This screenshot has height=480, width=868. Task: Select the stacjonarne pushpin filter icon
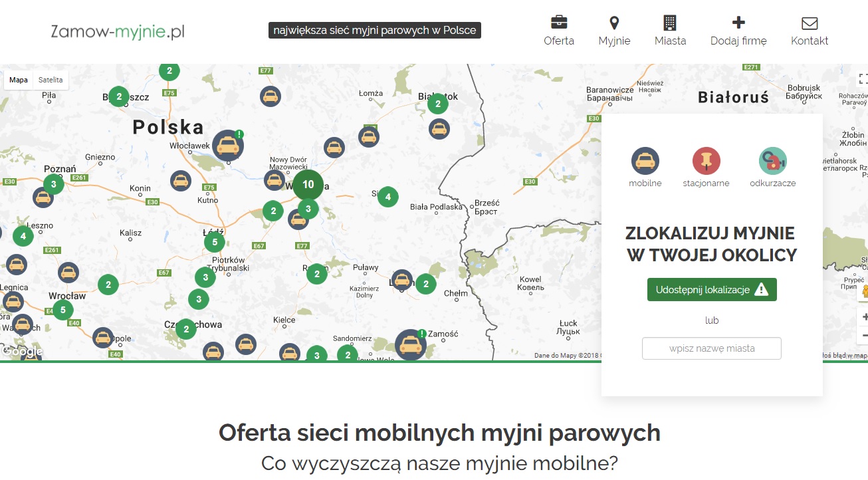(x=706, y=161)
